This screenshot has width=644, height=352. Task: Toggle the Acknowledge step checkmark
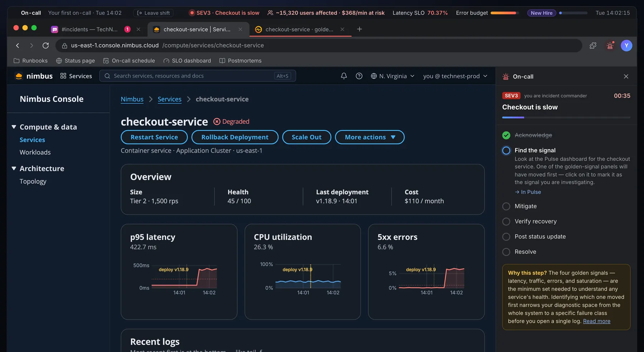pyautogui.click(x=506, y=135)
